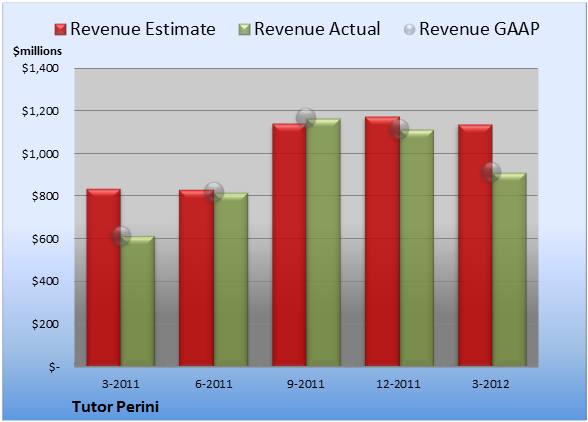Click the '3-2012' x-axis label

pos(491,384)
